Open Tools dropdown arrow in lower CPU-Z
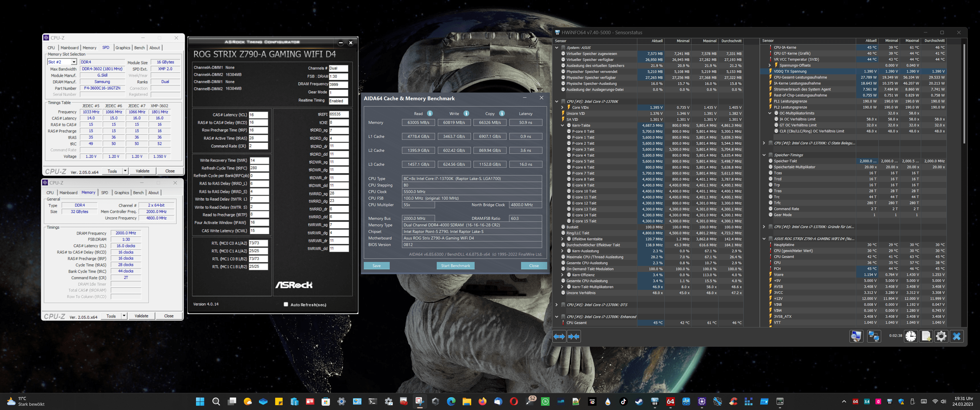980x410 pixels. coord(124,316)
